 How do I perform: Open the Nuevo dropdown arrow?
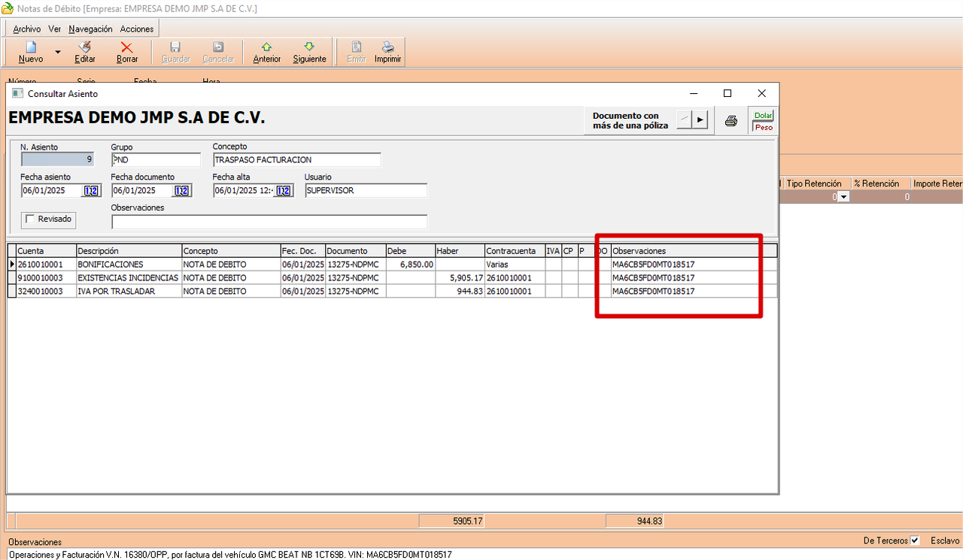pyautogui.click(x=58, y=53)
